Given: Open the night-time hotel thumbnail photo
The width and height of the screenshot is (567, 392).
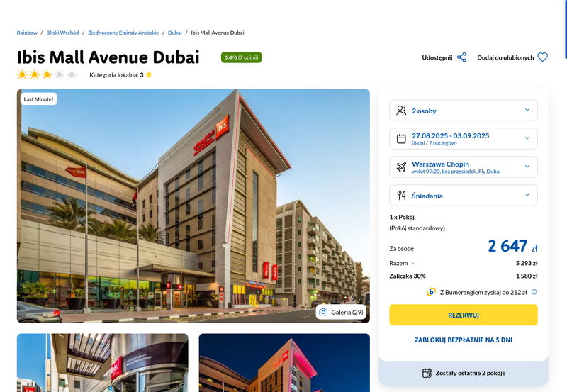Looking at the screenshot, I should pyautogui.click(x=284, y=363).
